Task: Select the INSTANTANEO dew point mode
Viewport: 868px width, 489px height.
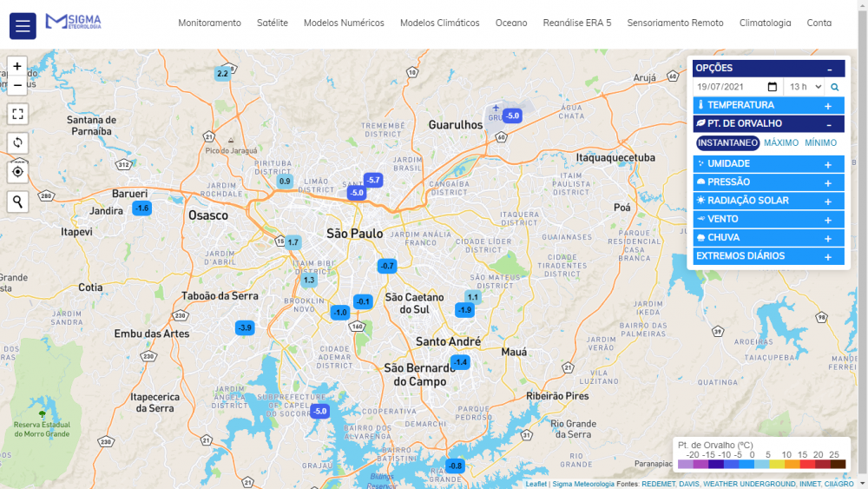Action: click(x=727, y=143)
